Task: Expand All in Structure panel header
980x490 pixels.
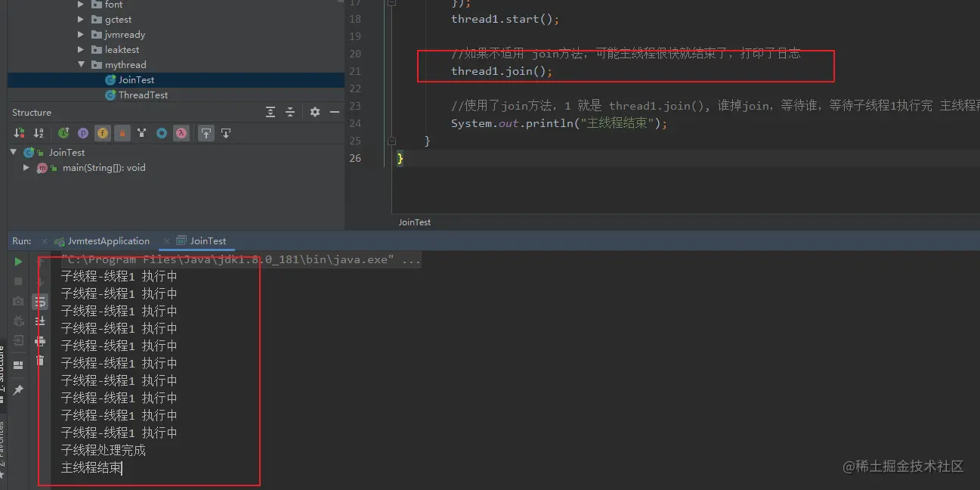Action: point(271,112)
